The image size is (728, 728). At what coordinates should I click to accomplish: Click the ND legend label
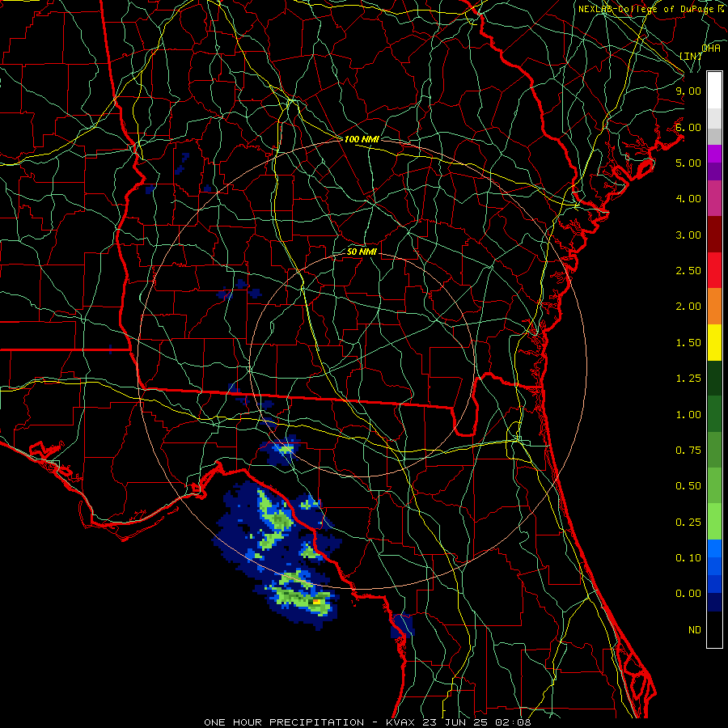point(695,630)
